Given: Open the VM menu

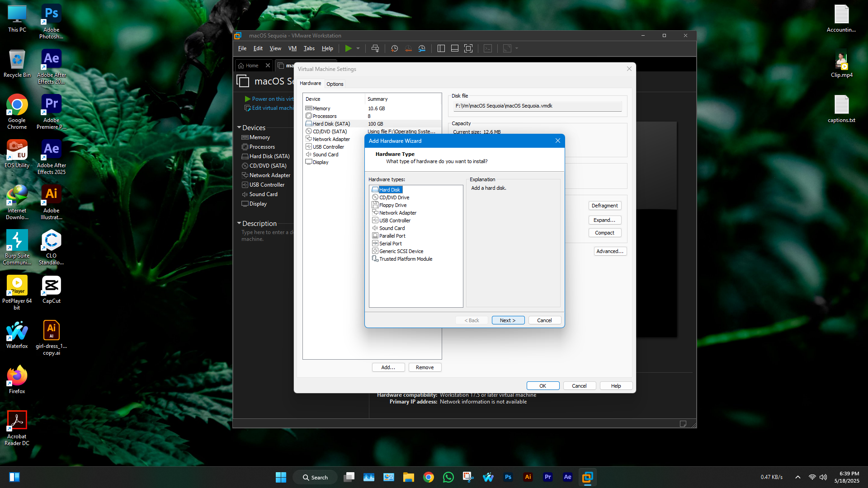Looking at the screenshot, I should pyautogui.click(x=292, y=48).
